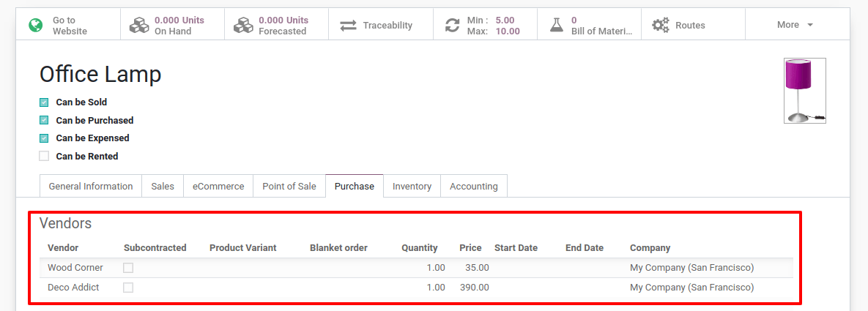This screenshot has height=311, width=868.
Task: Open Bill of Materials flask icon
Action: (x=557, y=26)
